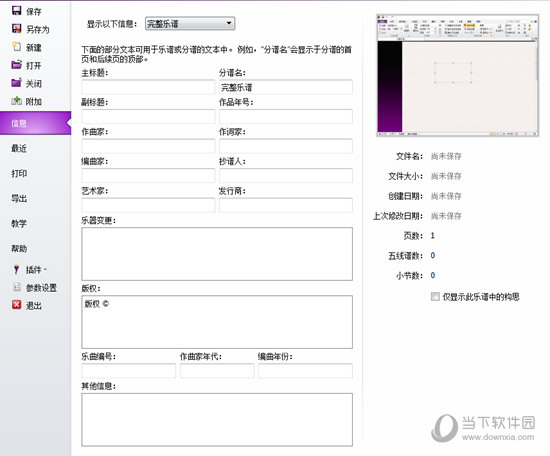Click the 页数 value 1
The width and height of the screenshot is (550, 456).
432,236
